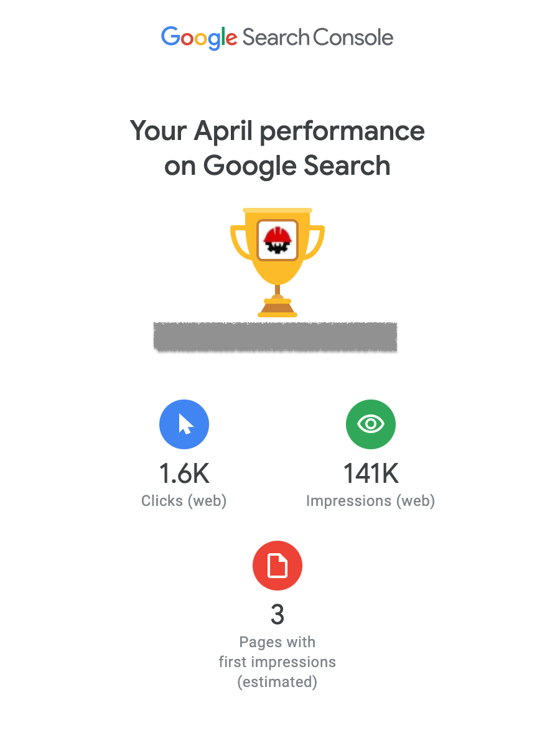This screenshot has height=738, width=560.
Task: Click the colorful Google wordmark logo
Action: click(199, 37)
